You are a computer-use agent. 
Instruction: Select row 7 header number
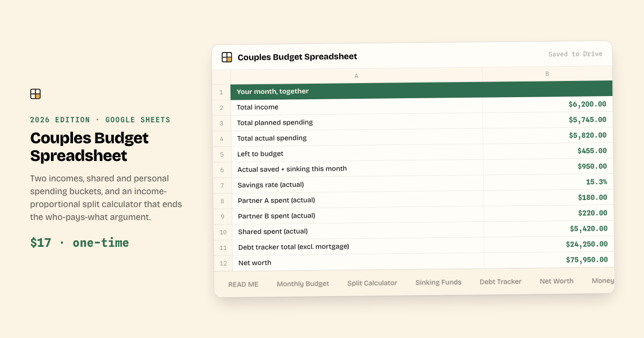(x=222, y=186)
